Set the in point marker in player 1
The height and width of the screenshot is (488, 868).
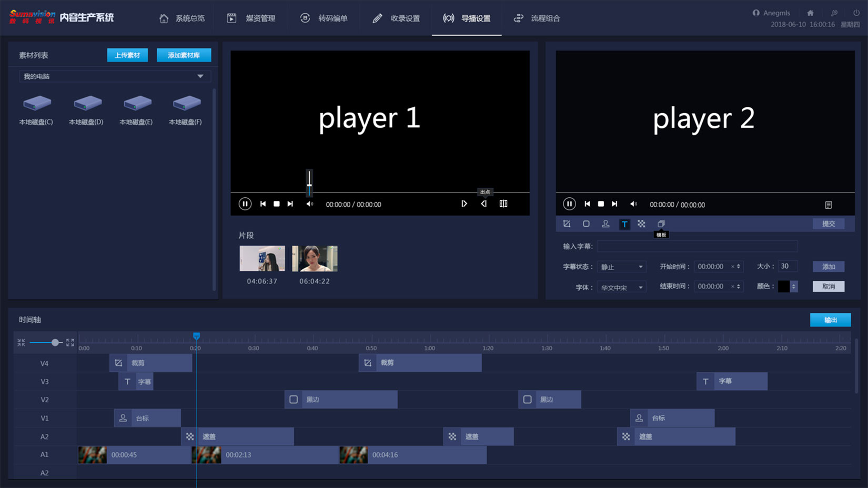[x=464, y=204]
